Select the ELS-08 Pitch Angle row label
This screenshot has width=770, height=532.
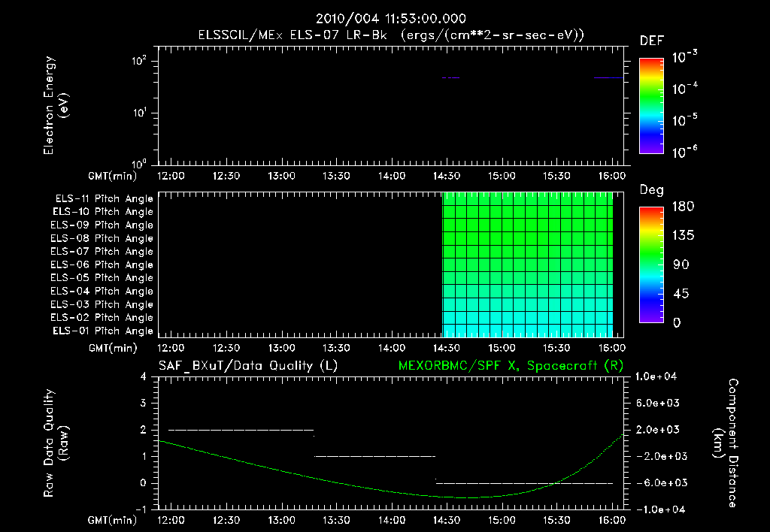[x=102, y=238]
